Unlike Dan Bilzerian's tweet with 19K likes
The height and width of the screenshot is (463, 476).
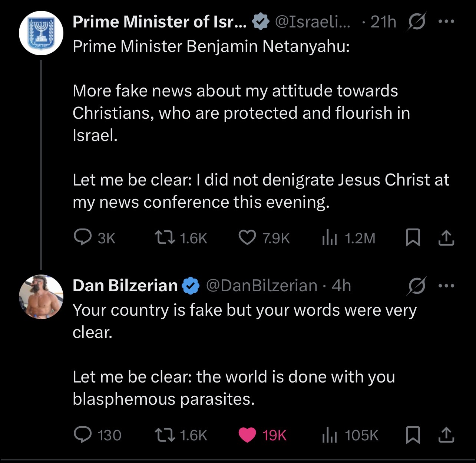pyautogui.click(x=247, y=435)
